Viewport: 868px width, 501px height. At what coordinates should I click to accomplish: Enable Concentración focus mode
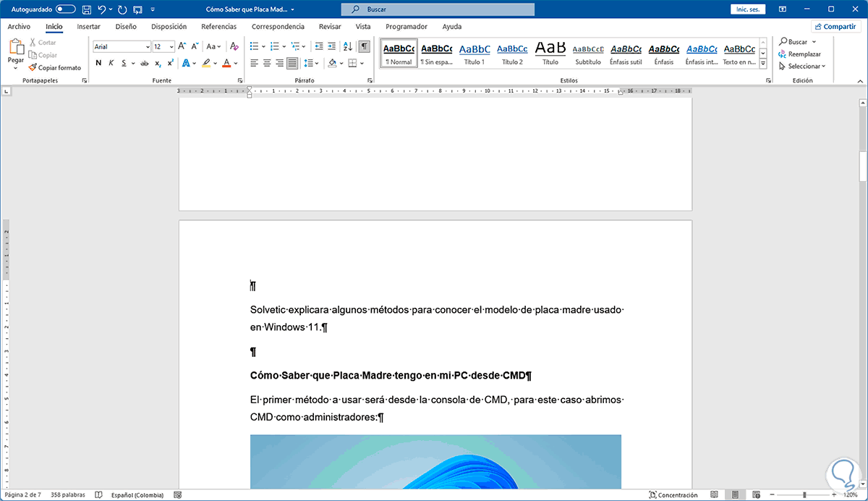[673, 495]
